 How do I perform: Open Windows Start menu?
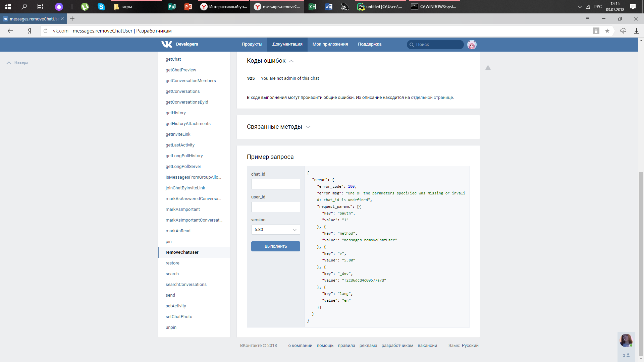(x=8, y=7)
